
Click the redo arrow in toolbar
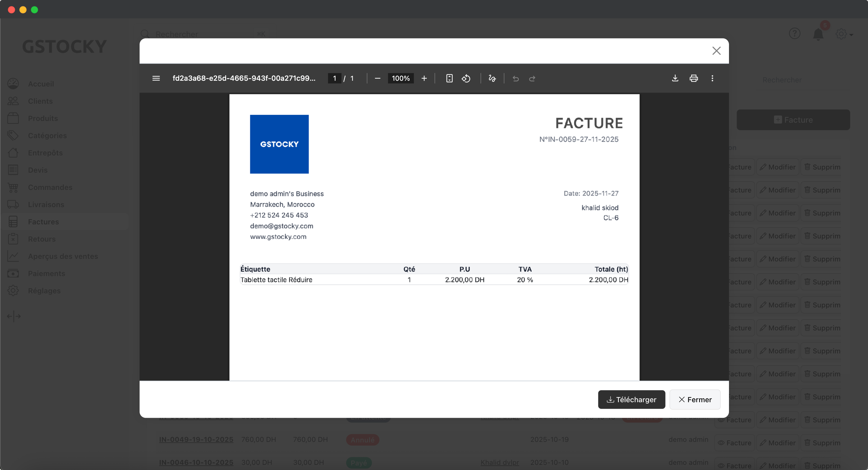click(532, 78)
